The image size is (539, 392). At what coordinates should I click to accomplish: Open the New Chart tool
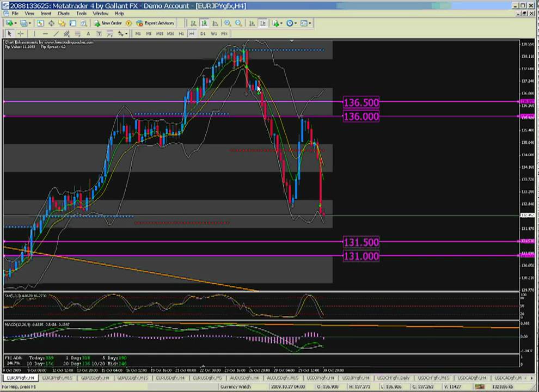coord(9,23)
